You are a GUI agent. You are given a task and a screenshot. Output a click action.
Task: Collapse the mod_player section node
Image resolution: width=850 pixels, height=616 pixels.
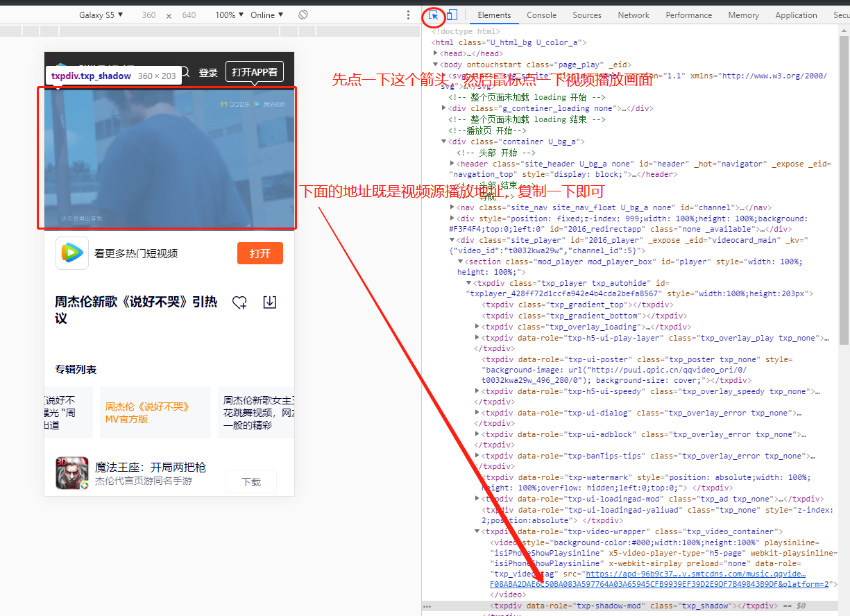(461, 262)
